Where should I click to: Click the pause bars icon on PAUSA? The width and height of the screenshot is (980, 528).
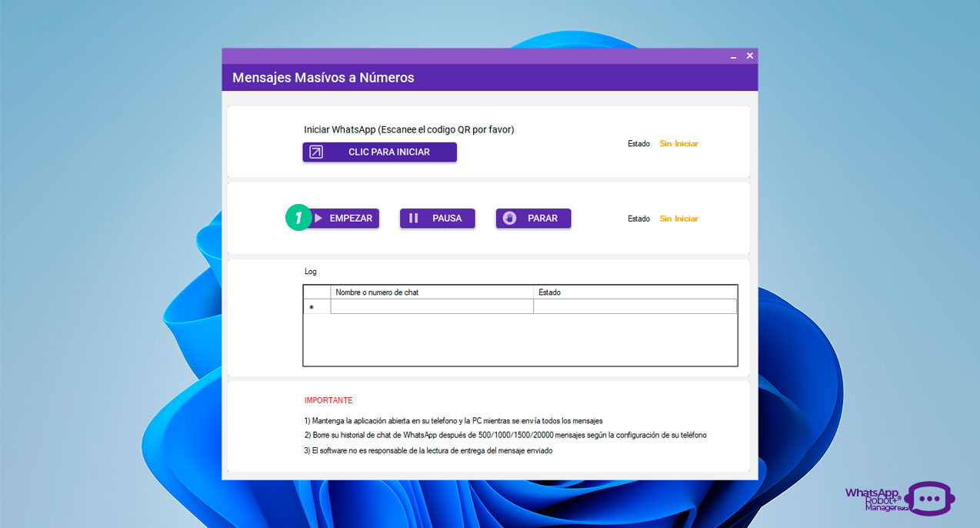413,219
